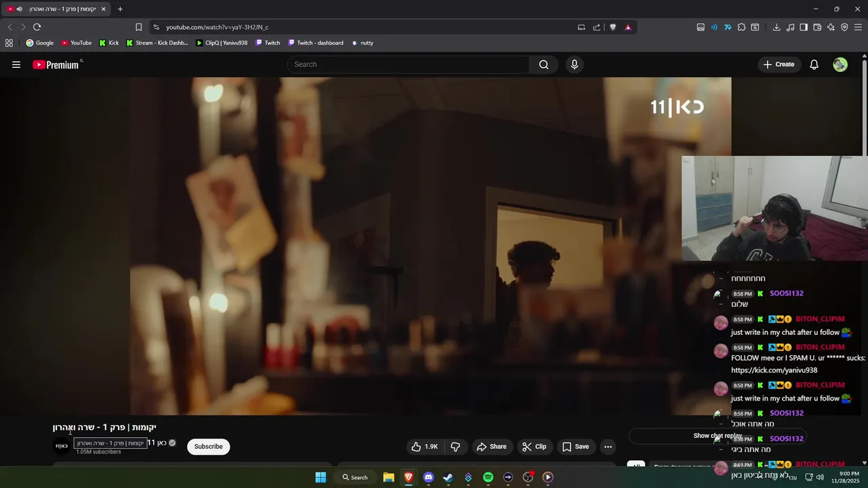The image size is (868, 488).
Task: Open the nutty bookmark
Action: 362,43
